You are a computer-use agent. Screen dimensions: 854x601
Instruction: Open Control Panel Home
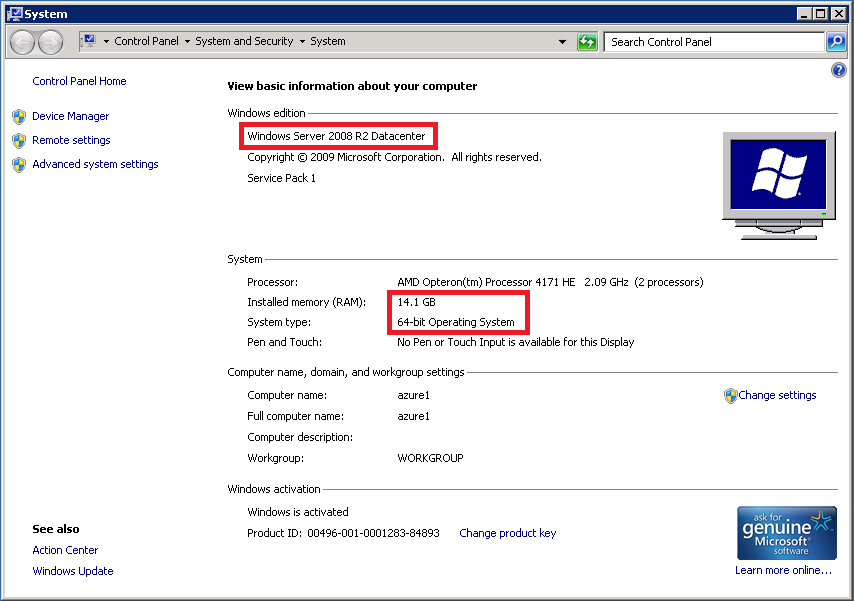pyautogui.click(x=79, y=81)
